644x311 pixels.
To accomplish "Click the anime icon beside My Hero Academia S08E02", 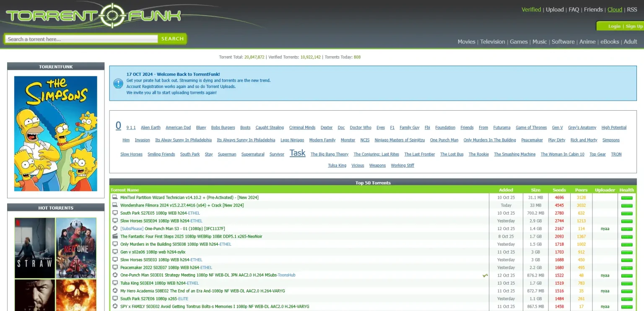I will (x=115, y=291).
